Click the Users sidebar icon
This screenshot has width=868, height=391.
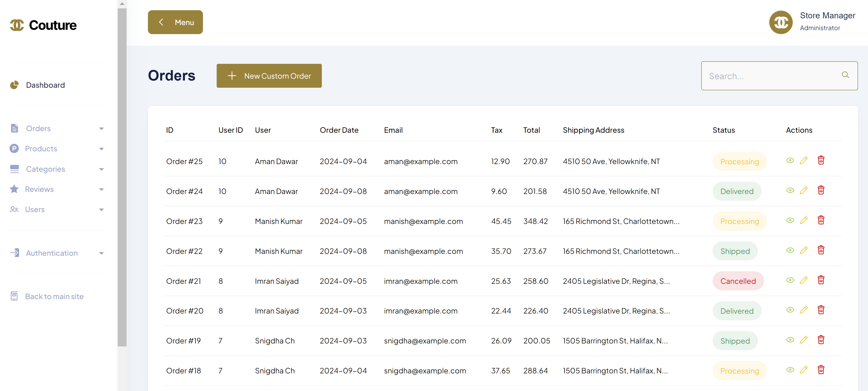coord(14,209)
